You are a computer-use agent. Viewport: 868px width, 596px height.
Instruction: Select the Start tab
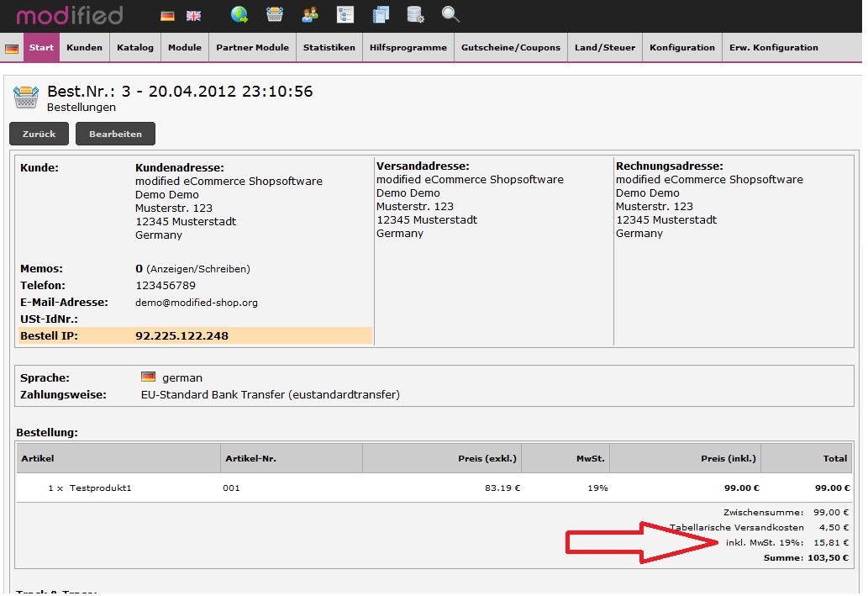41,48
